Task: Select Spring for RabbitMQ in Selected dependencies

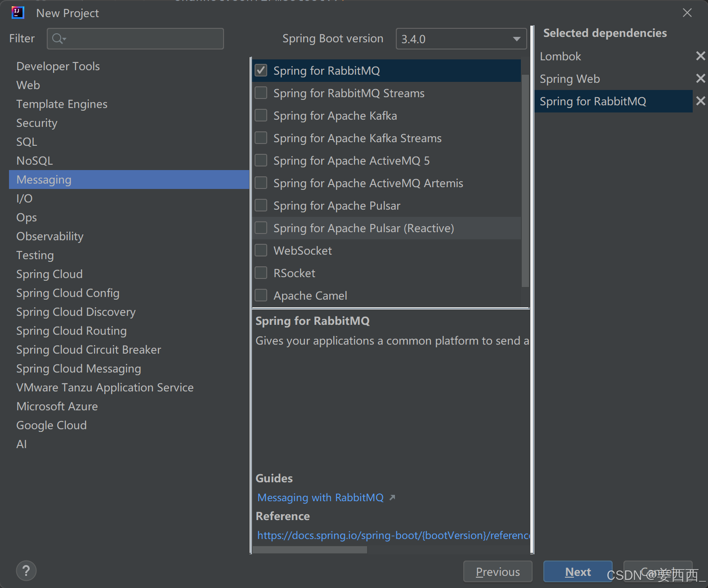Action: click(x=614, y=101)
